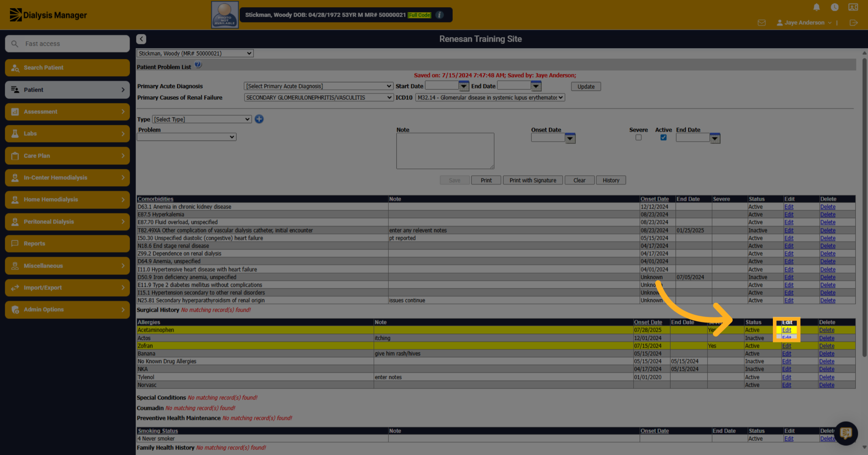Viewport: 868px width, 455px height.
Task: Open the notifications bell icon
Action: pos(816,7)
